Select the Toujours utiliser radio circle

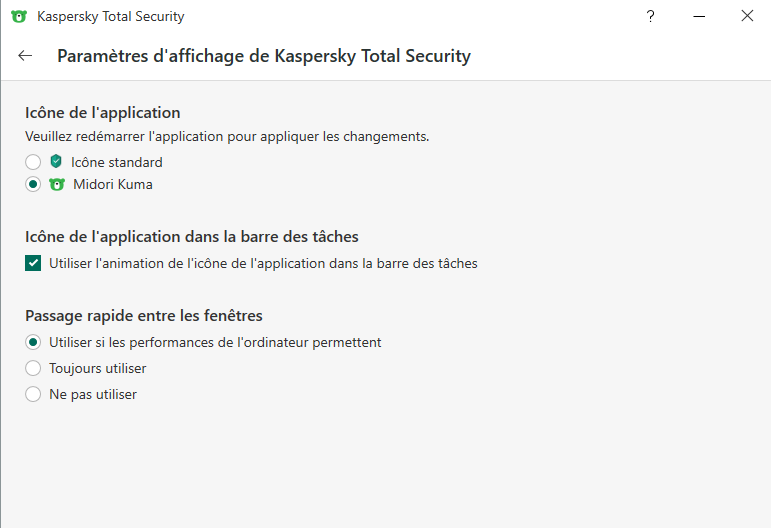[x=33, y=368]
